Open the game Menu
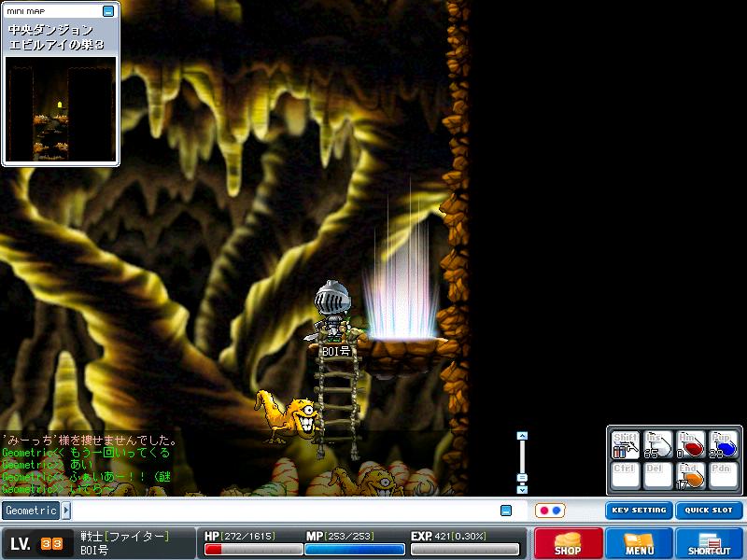 tap(640, 543)
